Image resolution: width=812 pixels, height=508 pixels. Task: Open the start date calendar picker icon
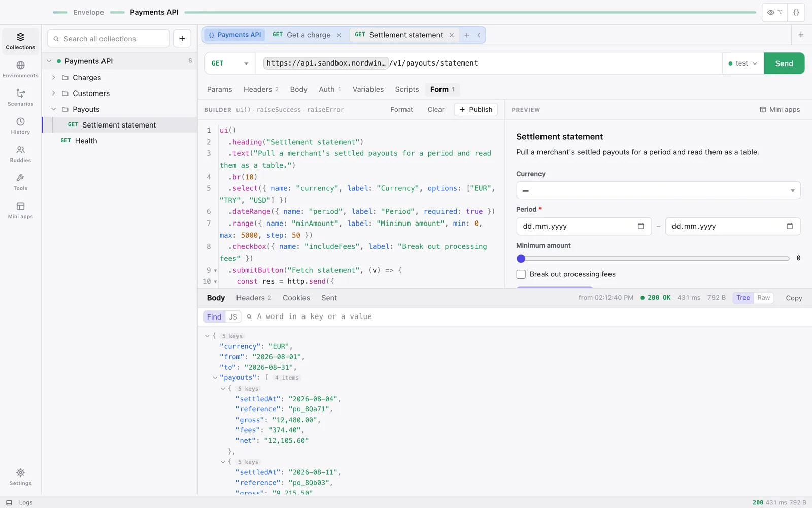[x=641, y=226]
